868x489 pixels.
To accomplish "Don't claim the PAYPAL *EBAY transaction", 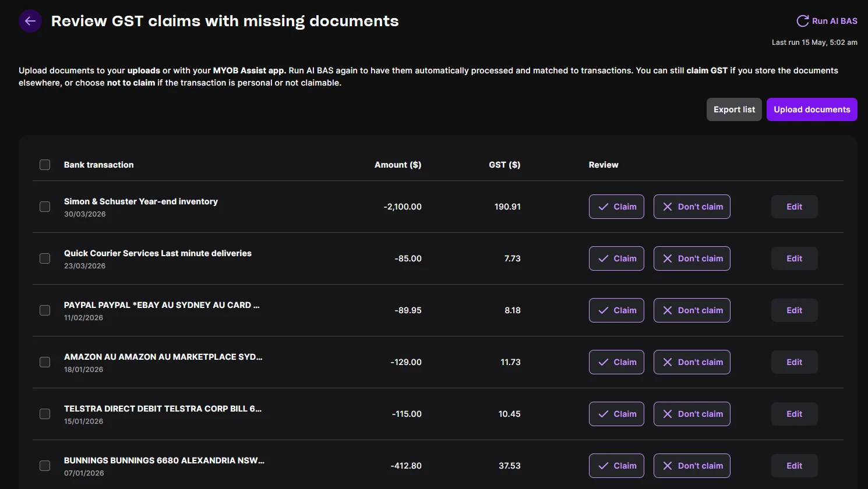I will coord(692,310).
